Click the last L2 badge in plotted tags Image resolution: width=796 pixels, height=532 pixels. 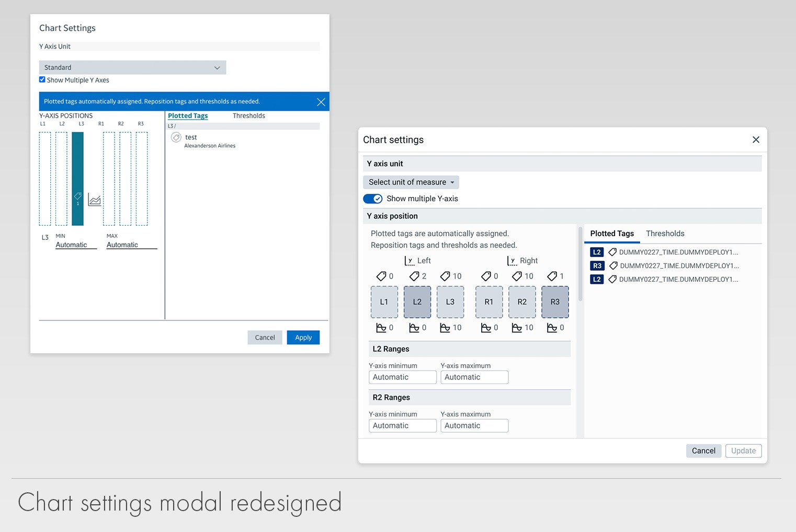597,279
